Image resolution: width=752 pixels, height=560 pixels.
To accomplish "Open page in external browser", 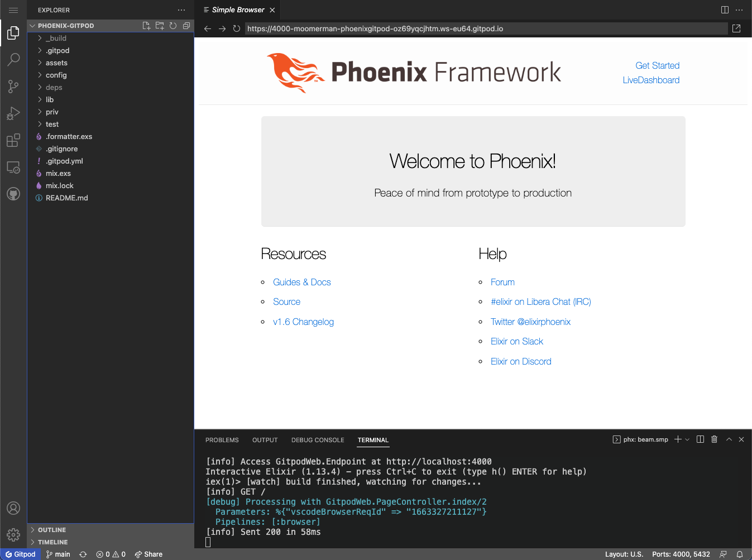I will pyautogui.click(x=736, y=28).
